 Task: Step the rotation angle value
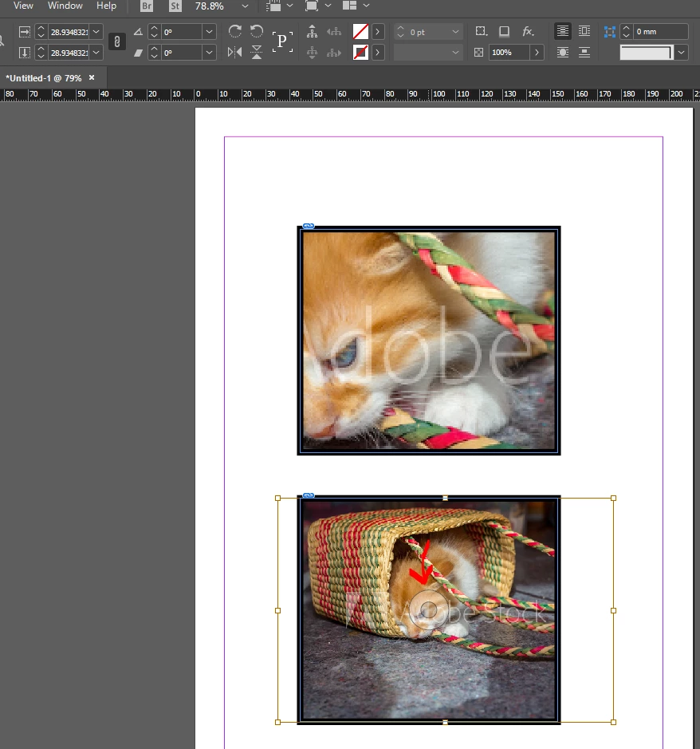(154, 32)
